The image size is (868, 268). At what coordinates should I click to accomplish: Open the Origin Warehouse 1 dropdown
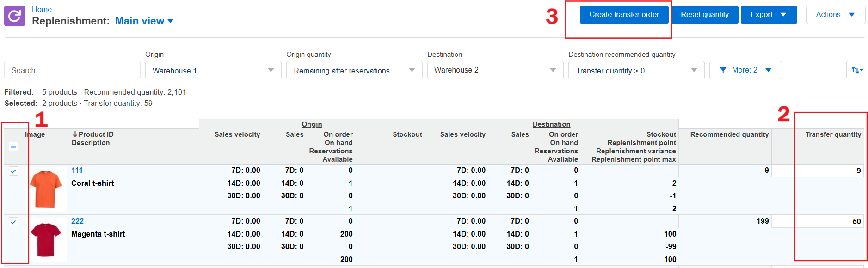tap(213, 70)
